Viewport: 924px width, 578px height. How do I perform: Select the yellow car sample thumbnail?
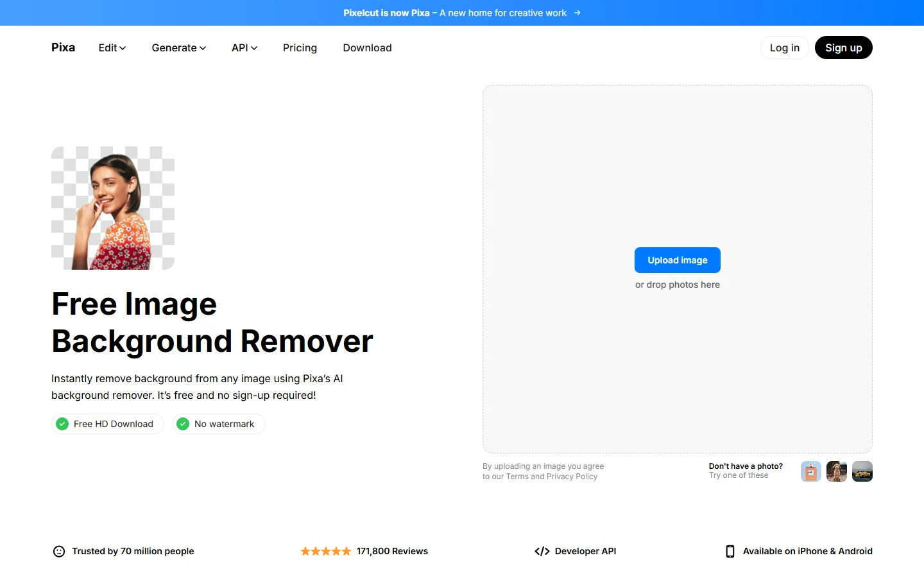click(862, 471)
